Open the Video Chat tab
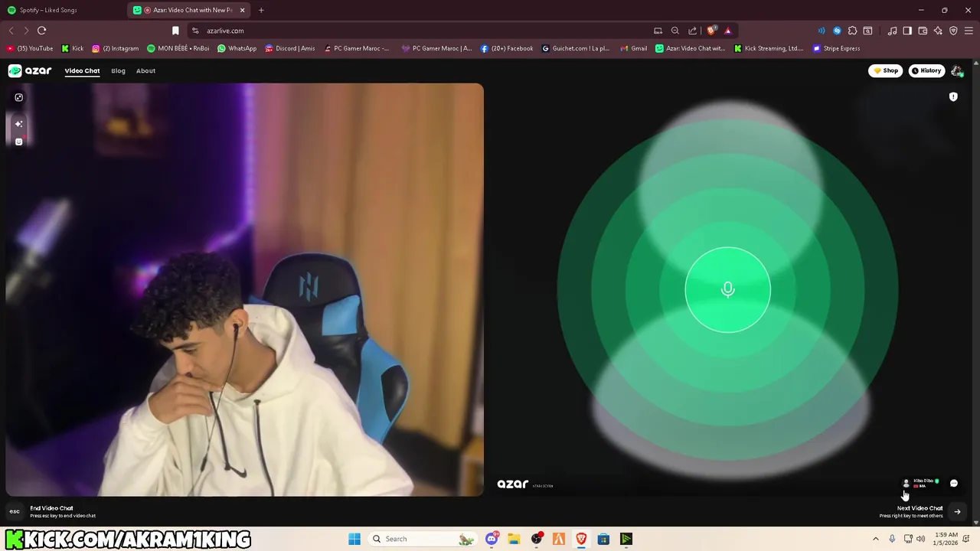Screen dimensions: 980x551 click(82, 70)
